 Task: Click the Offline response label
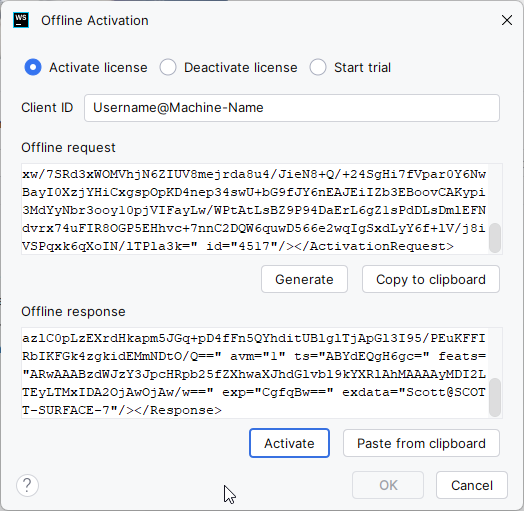(73, 311)
